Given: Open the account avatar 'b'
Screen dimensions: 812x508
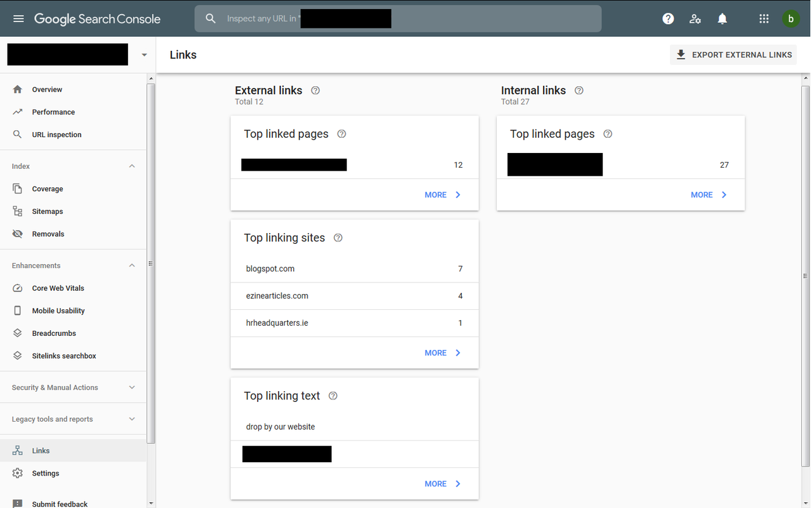Looking at the screenshot, I should tap(790, 19).
